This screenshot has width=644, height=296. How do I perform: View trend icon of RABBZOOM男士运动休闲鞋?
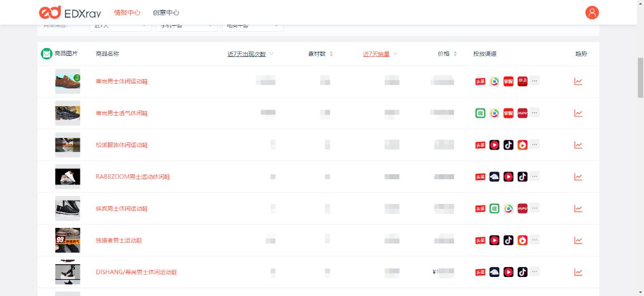(x=578, y=176)
